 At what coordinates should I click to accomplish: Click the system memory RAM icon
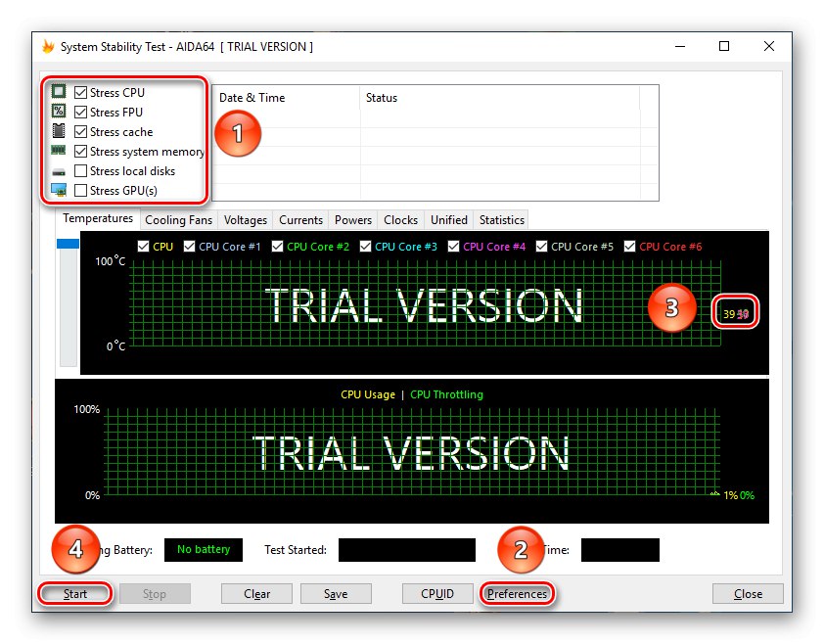click(x=59, y=151)
